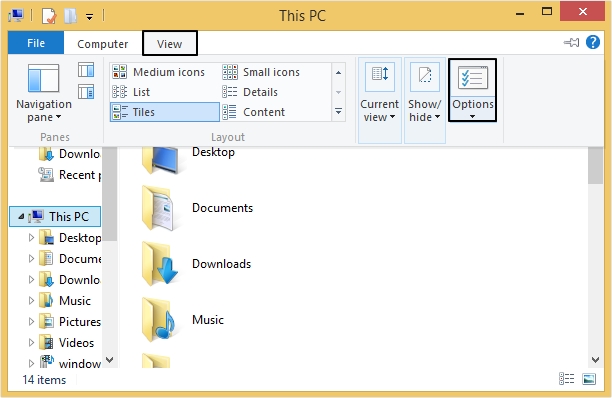Select Videos in navigation tree
Image resolution: width=612 pixels, height=398 pixels.
76,343
